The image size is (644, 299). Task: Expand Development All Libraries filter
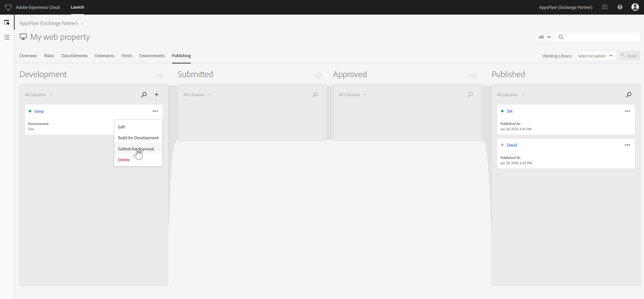tap(39, 95)
